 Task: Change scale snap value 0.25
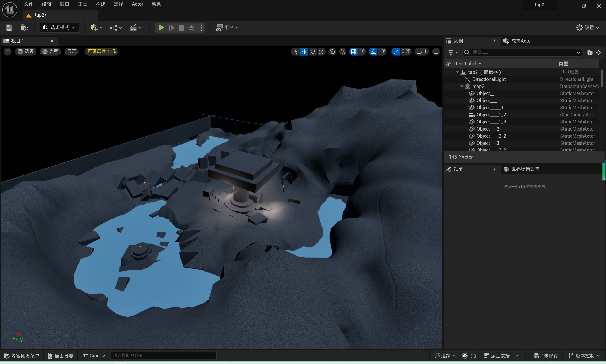point(406,52)
